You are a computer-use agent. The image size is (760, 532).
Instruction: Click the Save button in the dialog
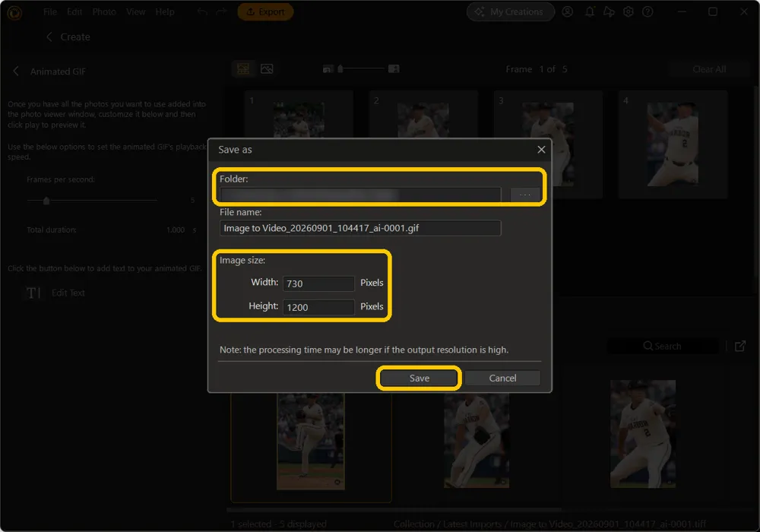tap(419, 378)
